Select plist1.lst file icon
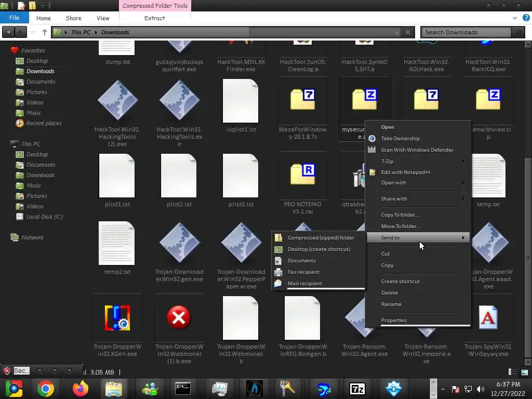This screenshot has height=399, width=532. coord(117,176)
